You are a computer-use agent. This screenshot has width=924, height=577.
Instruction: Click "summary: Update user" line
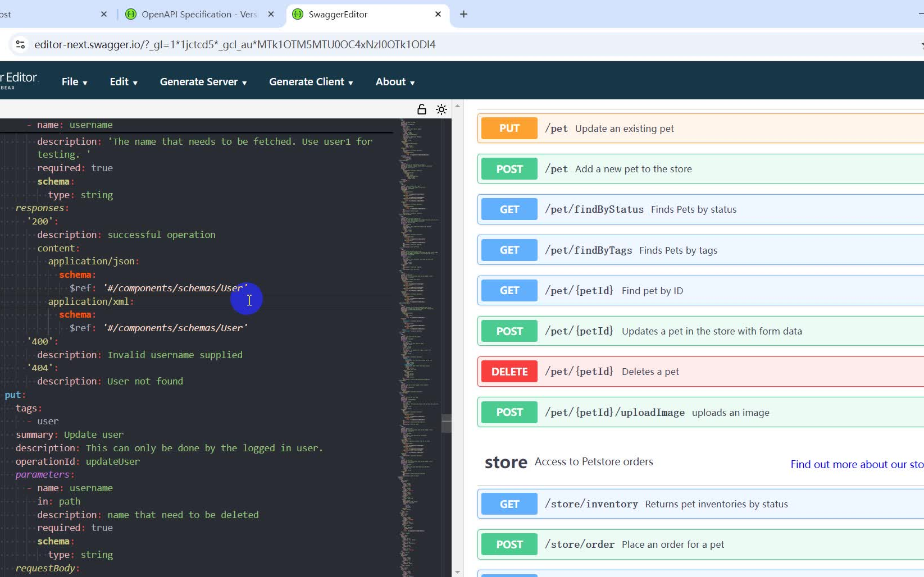[x=70, y=434]
